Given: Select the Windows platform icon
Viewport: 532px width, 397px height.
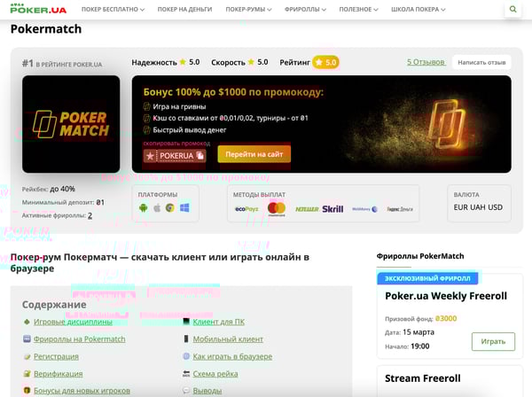Looking at the screenshot, I should [184, 208].
